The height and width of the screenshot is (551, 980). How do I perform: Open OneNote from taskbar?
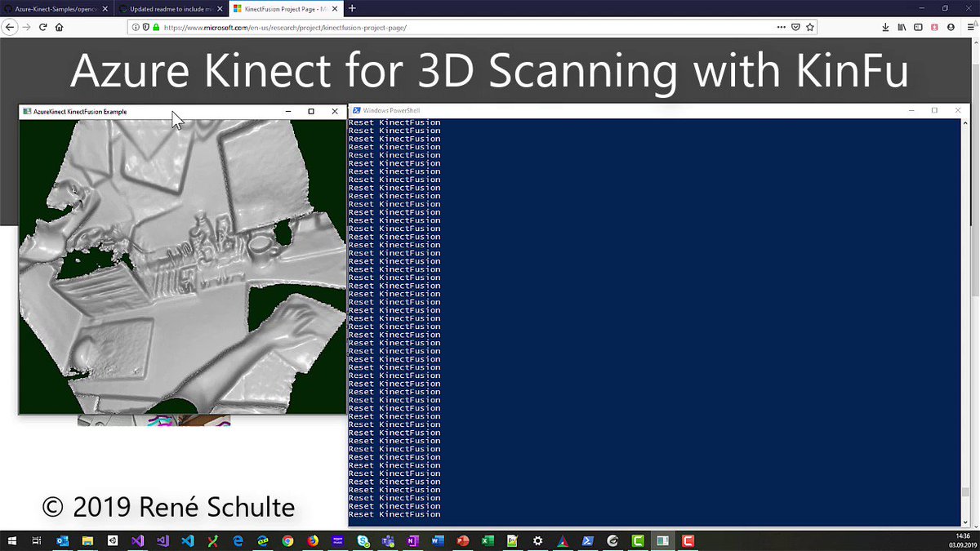tap(412, 540)
